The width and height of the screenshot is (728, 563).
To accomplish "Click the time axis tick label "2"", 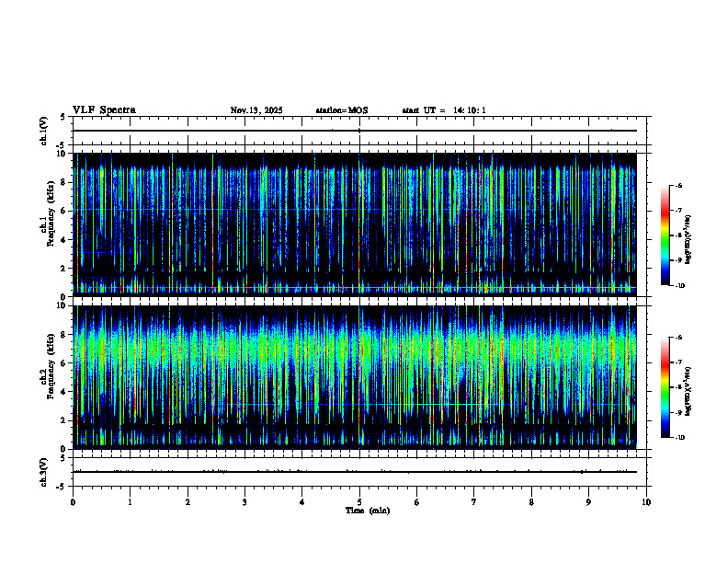I will (x=188, y=502).
